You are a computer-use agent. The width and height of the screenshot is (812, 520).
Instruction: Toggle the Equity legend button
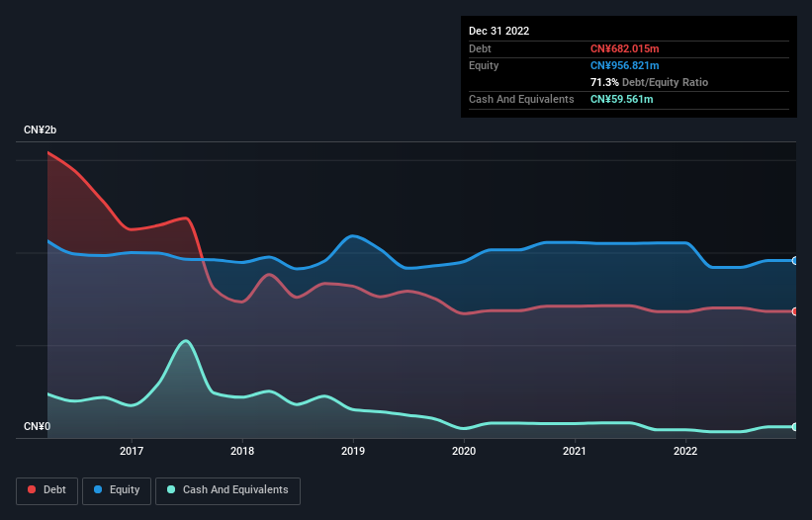coord(117,490)
